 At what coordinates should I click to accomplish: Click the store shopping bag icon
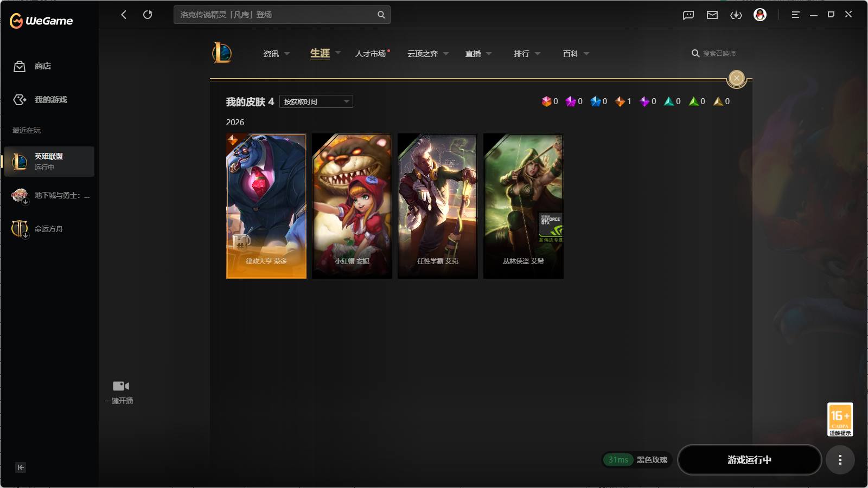(20, 66)
